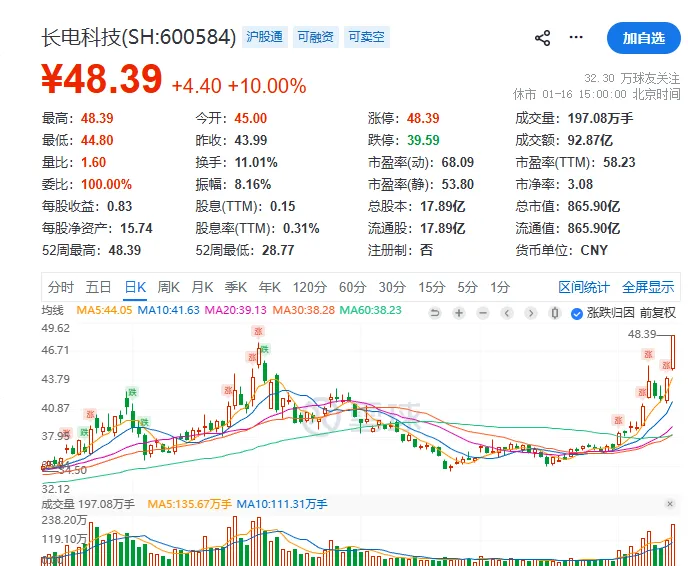Switch to 60分 chart tab

point(352,287)
